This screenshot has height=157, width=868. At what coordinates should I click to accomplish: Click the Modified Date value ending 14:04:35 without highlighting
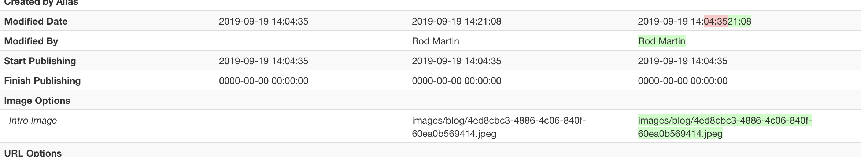(263, 21)
